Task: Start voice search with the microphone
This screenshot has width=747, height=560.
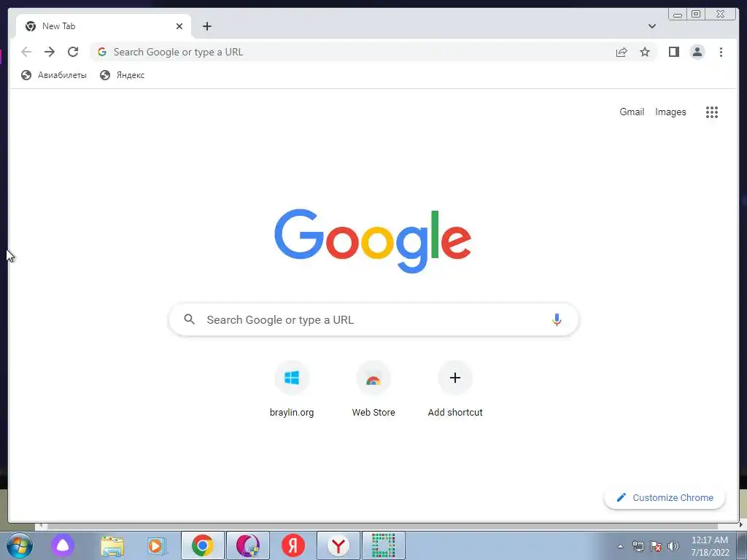Action: click(557, 319)
